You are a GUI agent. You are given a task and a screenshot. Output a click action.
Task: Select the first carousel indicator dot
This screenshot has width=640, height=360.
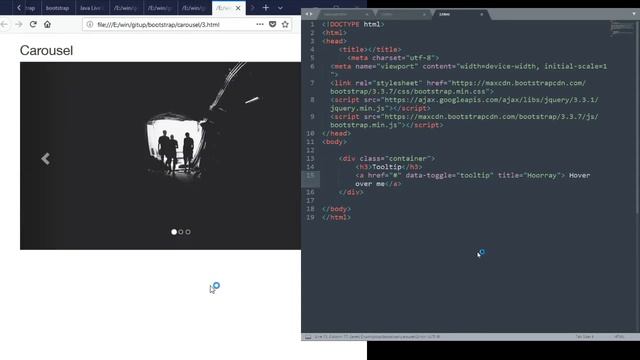(x=174, y=232)
